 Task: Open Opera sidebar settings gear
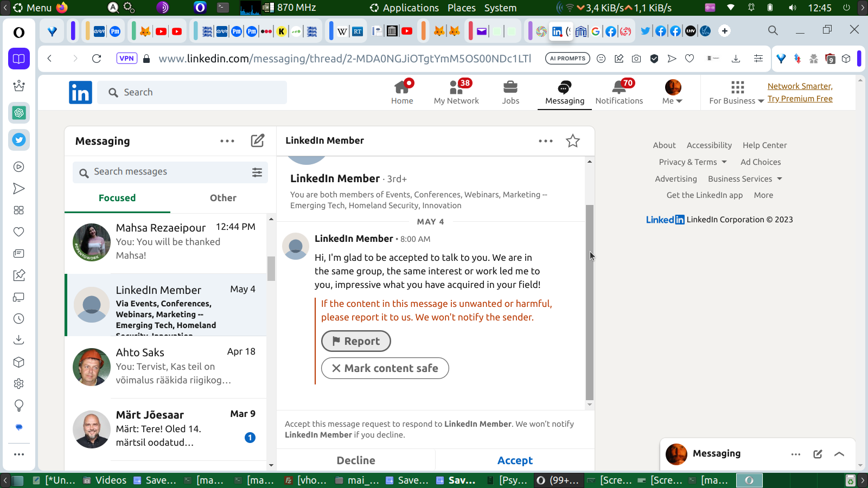(x=19, y=384)
